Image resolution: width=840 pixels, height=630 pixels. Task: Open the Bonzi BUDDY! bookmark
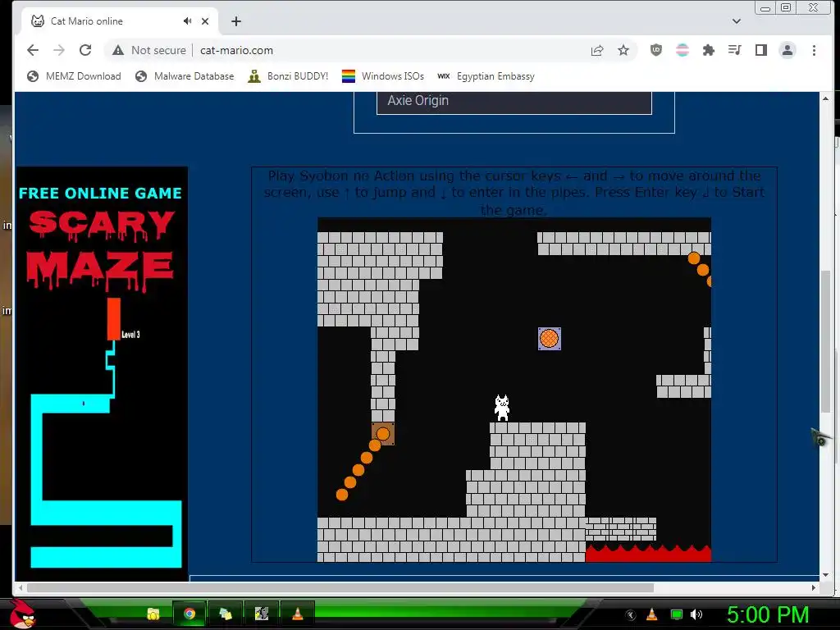point(288,76)
